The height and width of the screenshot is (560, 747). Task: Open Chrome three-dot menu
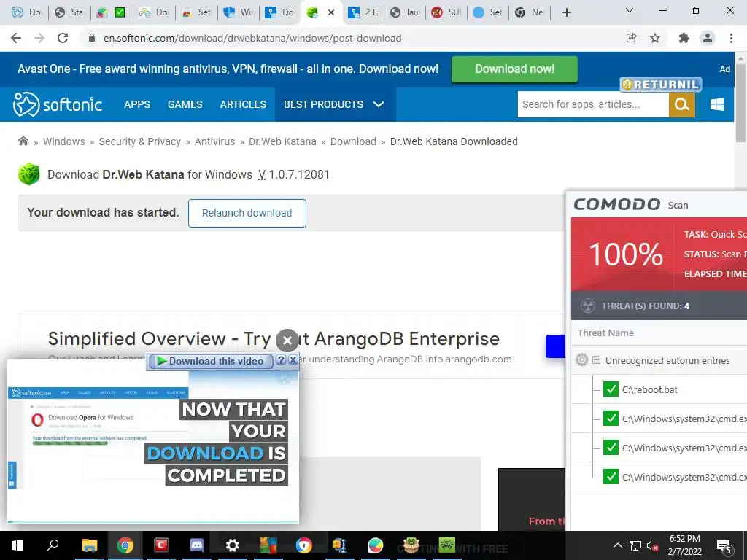731,38
